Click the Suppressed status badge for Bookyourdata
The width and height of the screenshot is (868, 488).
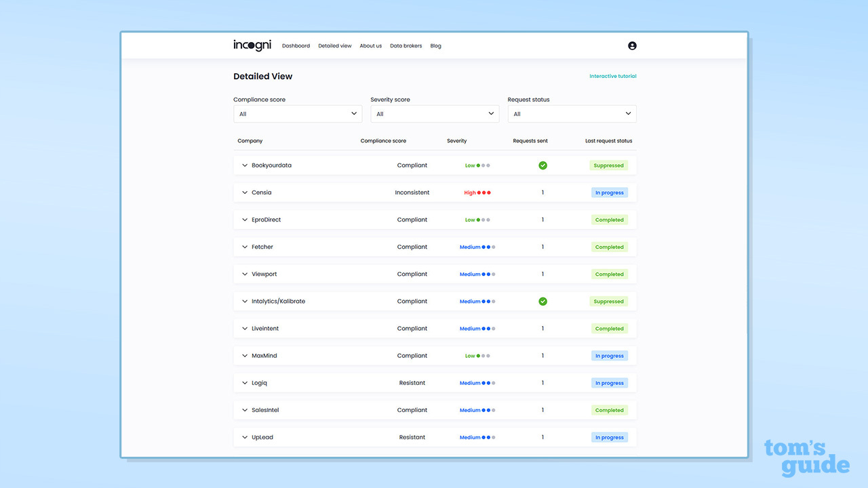tap(608, 165)
